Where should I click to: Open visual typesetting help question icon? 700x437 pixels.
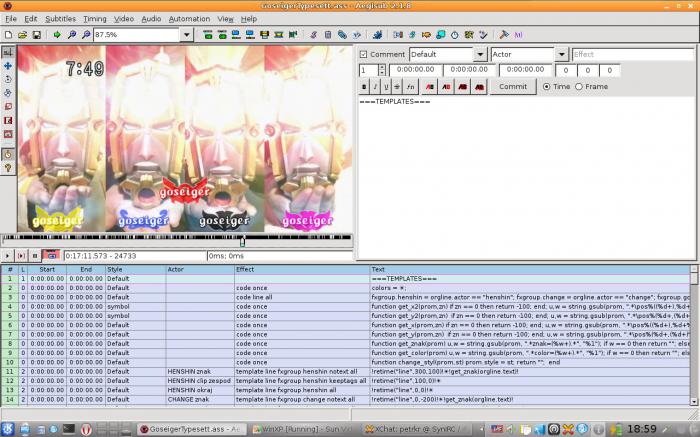coord(8,168)
